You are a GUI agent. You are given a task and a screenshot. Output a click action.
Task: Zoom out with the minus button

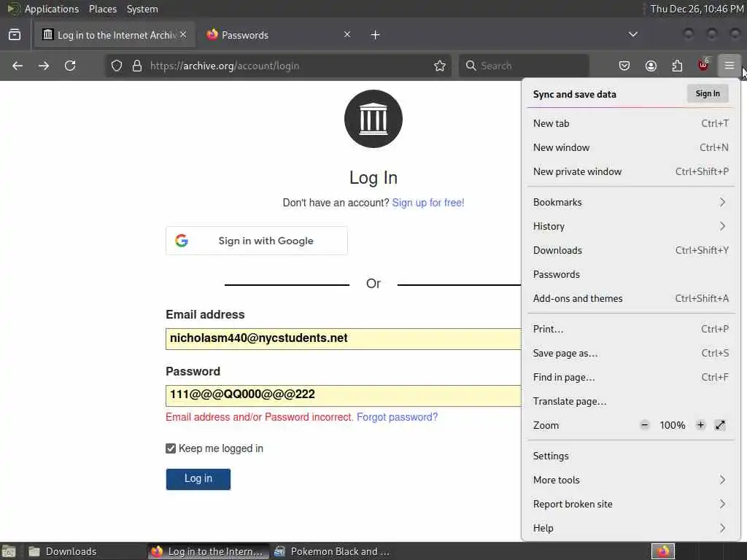click(645, 425)
